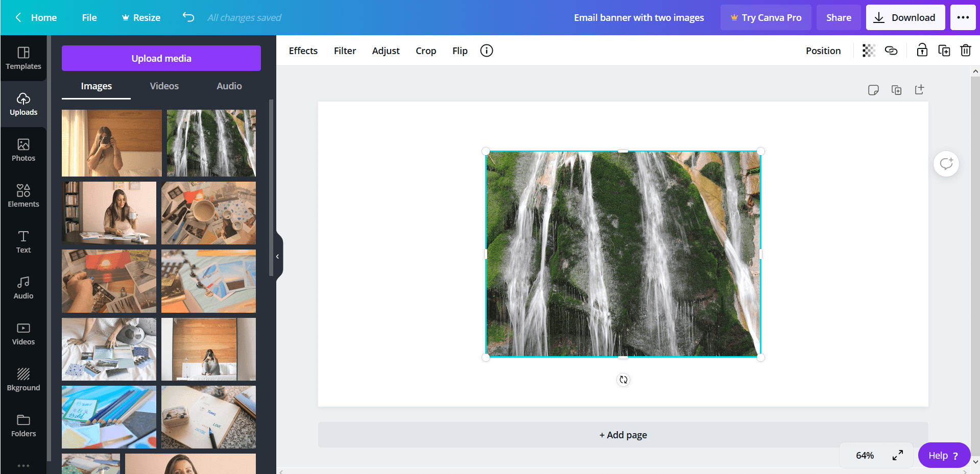The width and height of the screenshot is (980, 474).
Task: Open the Videos panel in sidebar
Action: point(23,334)
